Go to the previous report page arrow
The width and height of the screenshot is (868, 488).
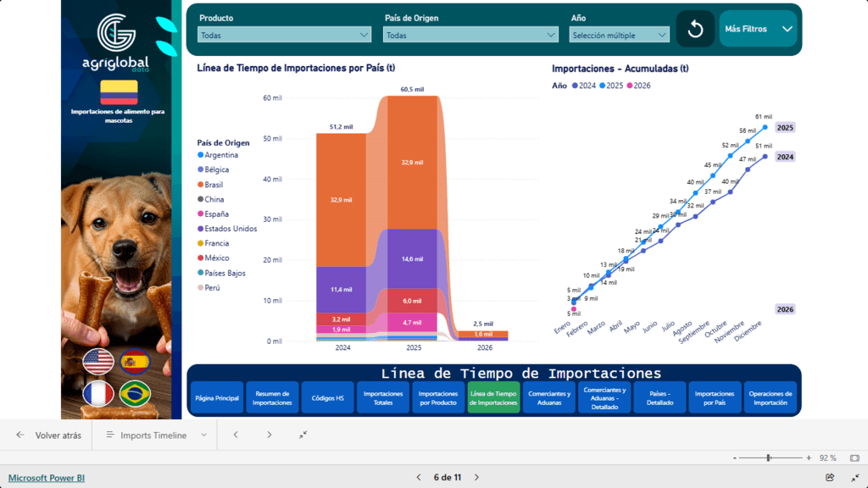click(x=419, y=478)
